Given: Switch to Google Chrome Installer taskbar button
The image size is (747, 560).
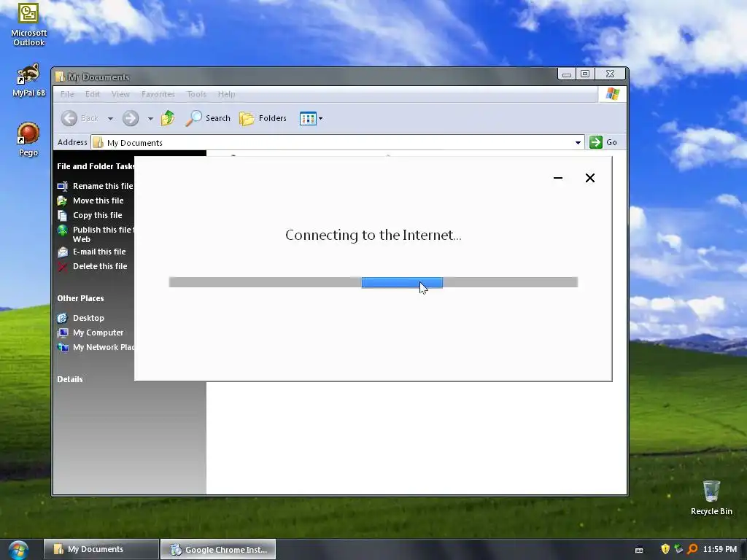Looking at the screenshot, I should 218,550.
